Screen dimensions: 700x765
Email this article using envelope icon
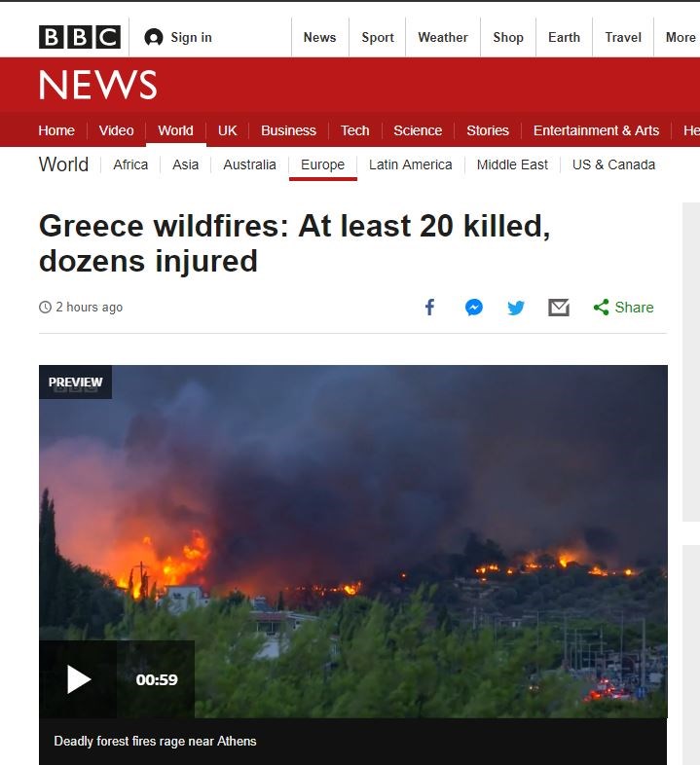(559, 308)
